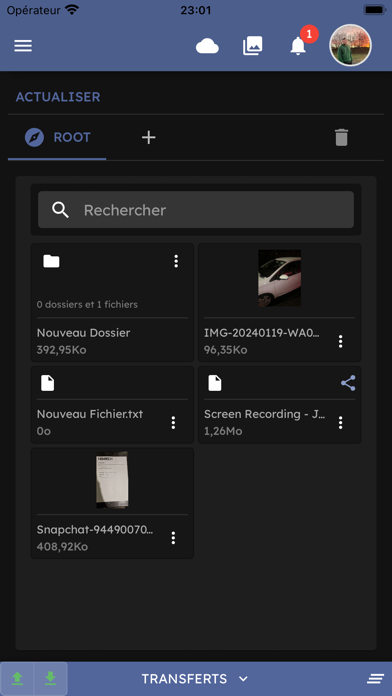Click the search magnifier icon
The image size is (392, 696).
[x=60, y=210]
